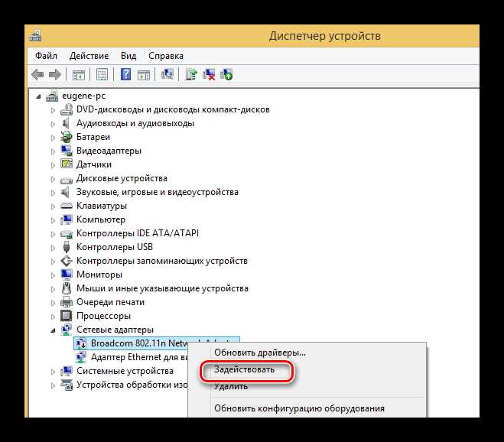Viewport: 504px width, 442px height.
Task: Open the Help question-mark toolbar icon
Action: click(125, 74)
